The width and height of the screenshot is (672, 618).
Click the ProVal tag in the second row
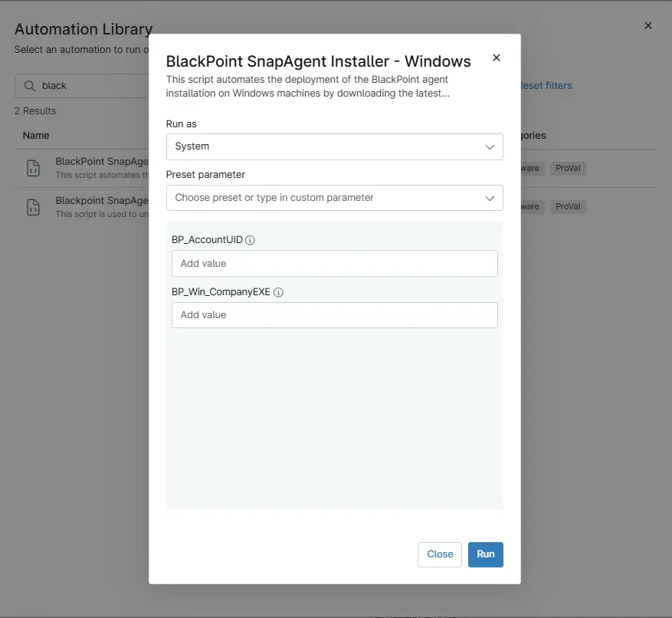568,207
